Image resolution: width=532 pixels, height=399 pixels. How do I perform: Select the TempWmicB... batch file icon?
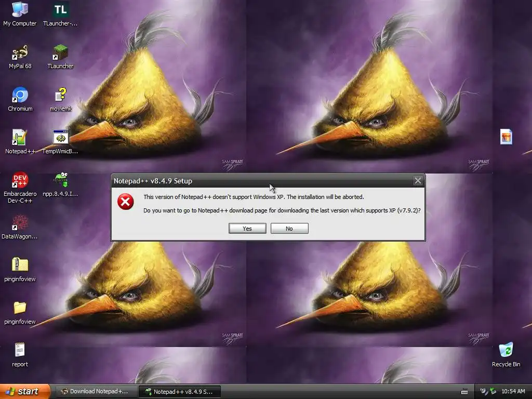tap(60, 142)
